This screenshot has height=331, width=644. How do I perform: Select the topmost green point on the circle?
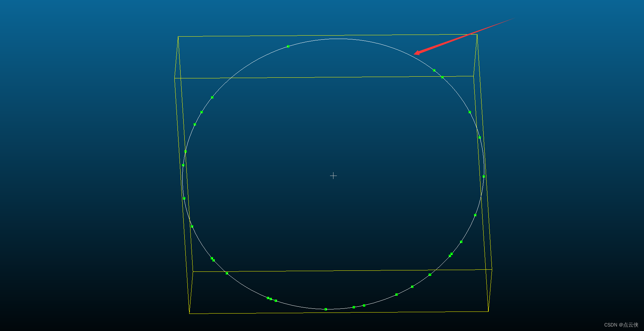288,46
